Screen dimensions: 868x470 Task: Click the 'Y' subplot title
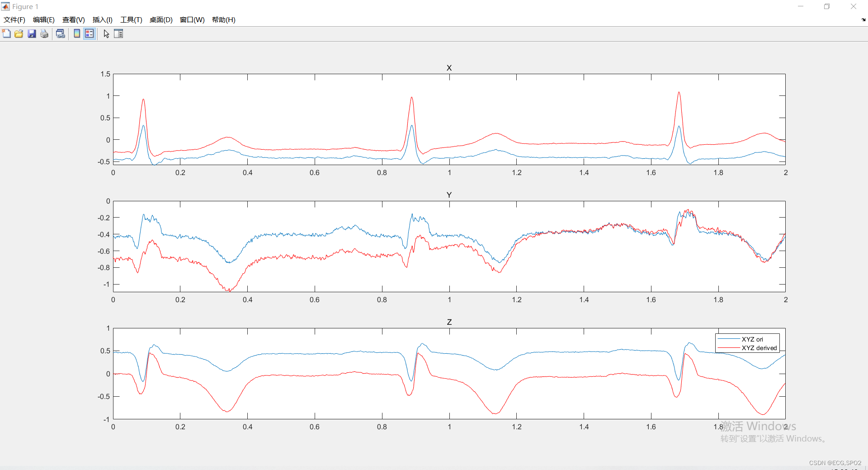[449, 195]
